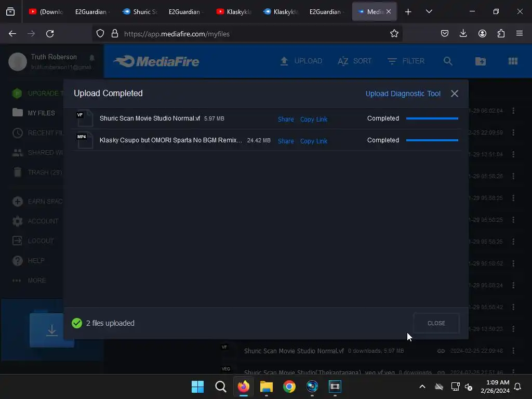This screenshot has height=399, width=532.
Task: Switch to the second E2Guardian tab
Action: (x=187, y=12)
